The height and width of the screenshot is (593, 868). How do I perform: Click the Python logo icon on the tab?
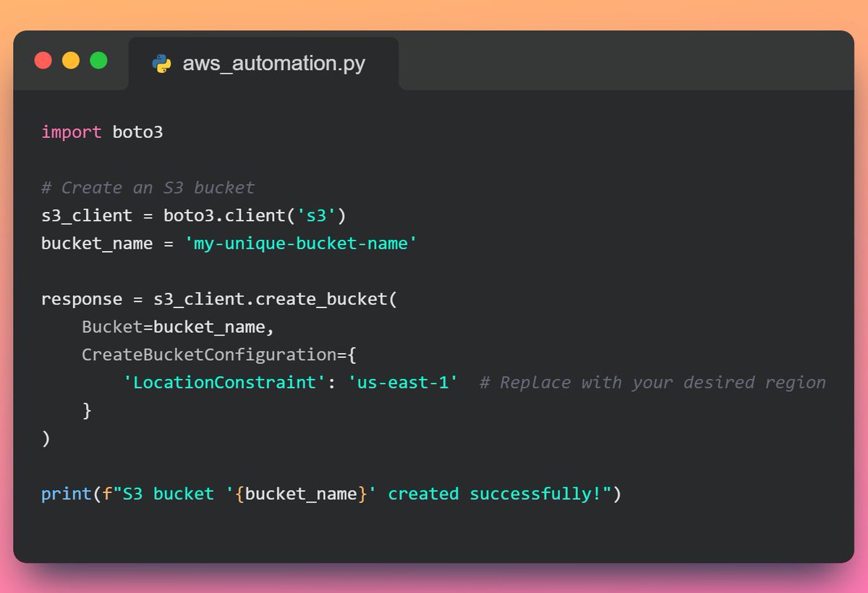click(162, 63)
